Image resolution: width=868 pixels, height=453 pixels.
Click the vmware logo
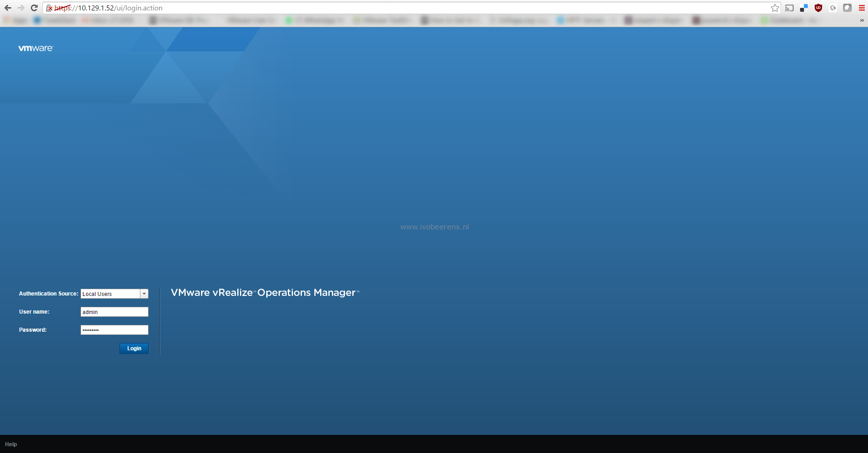(x=36, y=48)
